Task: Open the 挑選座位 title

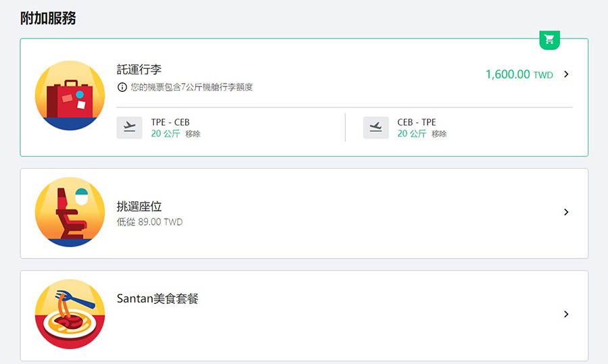Action: [139, 207]
